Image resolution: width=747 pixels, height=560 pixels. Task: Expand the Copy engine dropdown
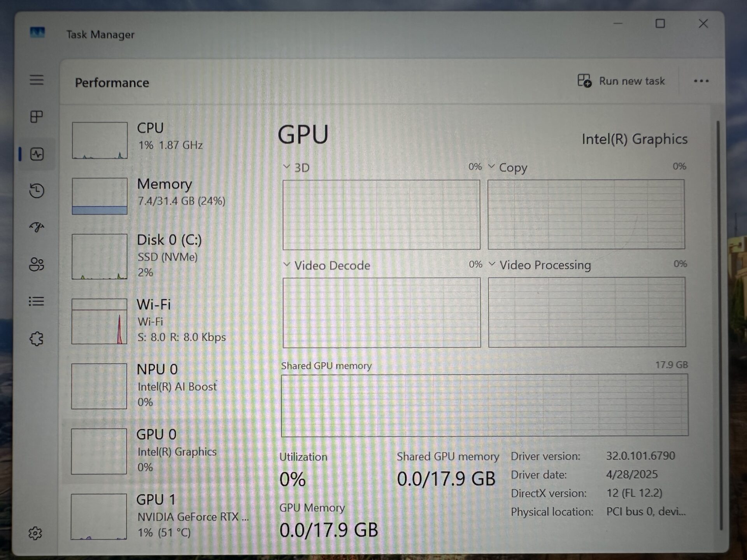pyautogui.click(x=492, y=167)
